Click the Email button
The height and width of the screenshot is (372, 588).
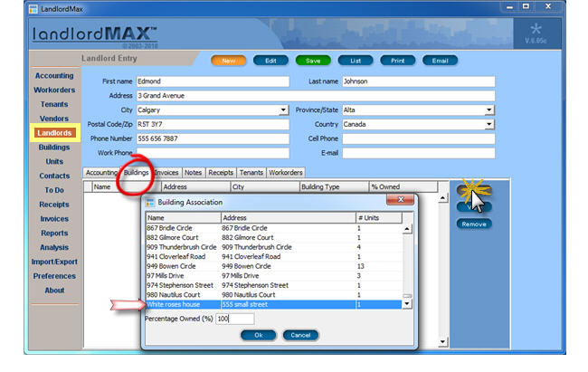tap(440, 61)
